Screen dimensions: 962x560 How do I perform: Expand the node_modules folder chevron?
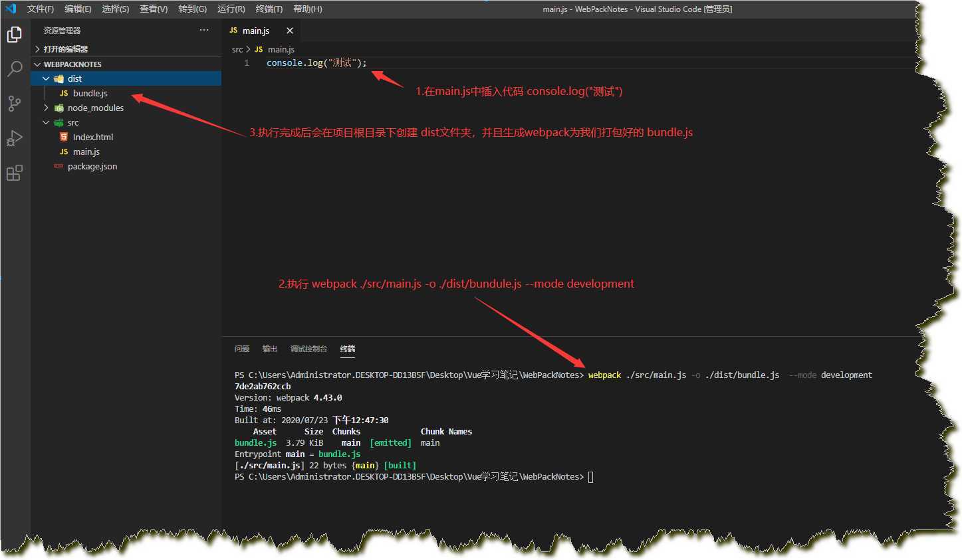coord(46,108)
